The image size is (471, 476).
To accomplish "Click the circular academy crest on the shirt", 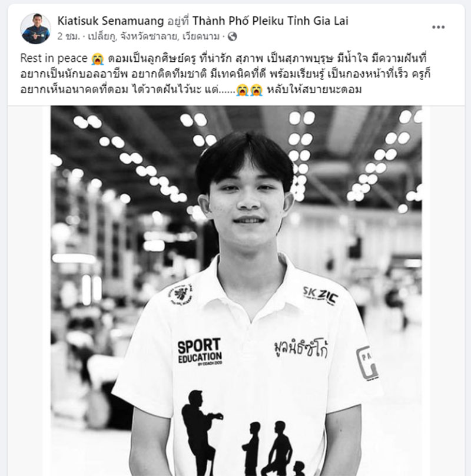I will (x=181, y=295).
